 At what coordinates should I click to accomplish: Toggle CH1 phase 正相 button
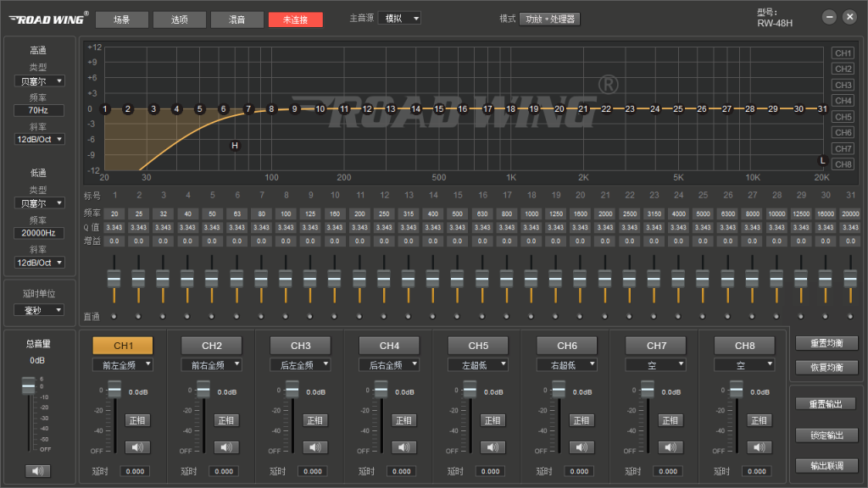137,420
